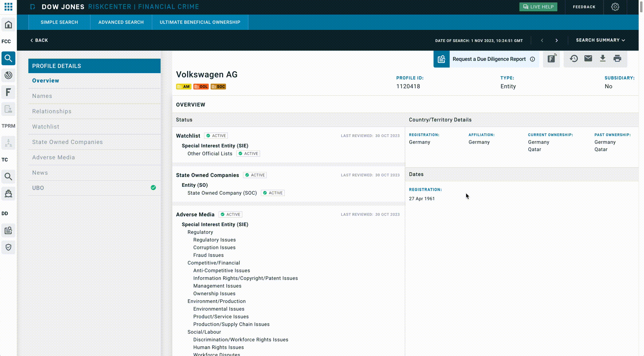
Task: Click the Volkswagen AG profile title
Action: click(x=207, y=75)
